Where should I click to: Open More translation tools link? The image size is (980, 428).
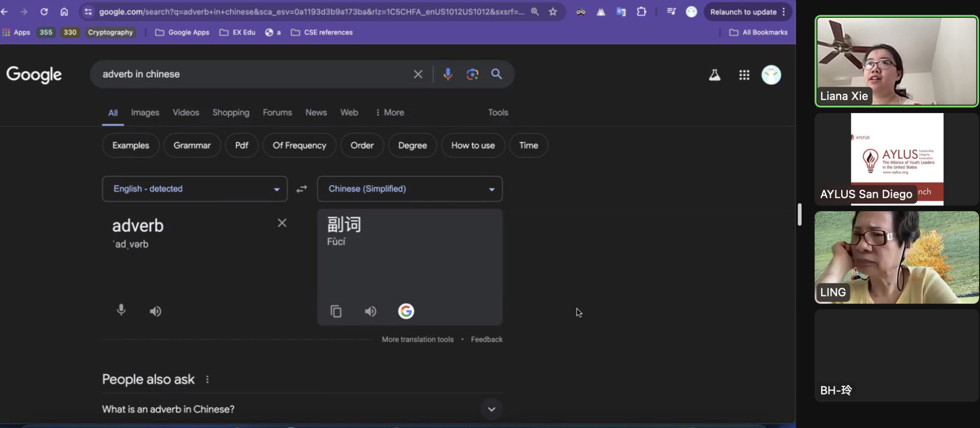tap(417, 339)
